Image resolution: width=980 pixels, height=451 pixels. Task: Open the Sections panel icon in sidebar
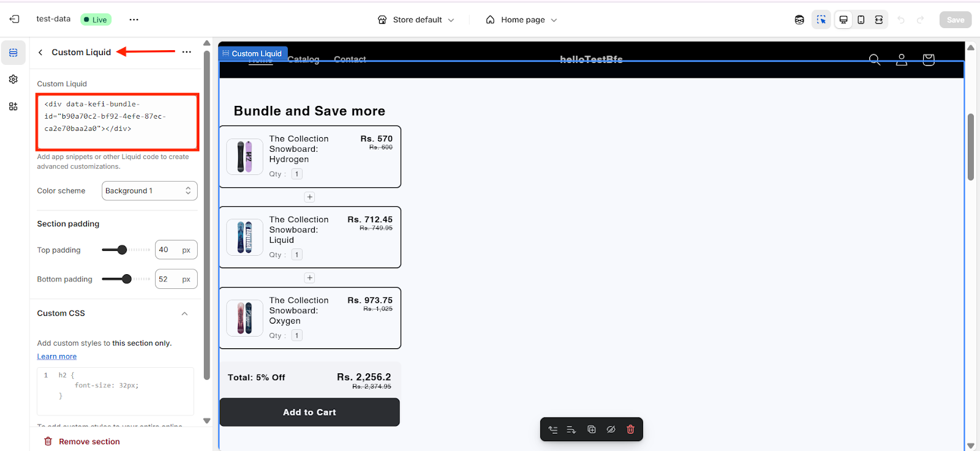(x=13, y=53)
